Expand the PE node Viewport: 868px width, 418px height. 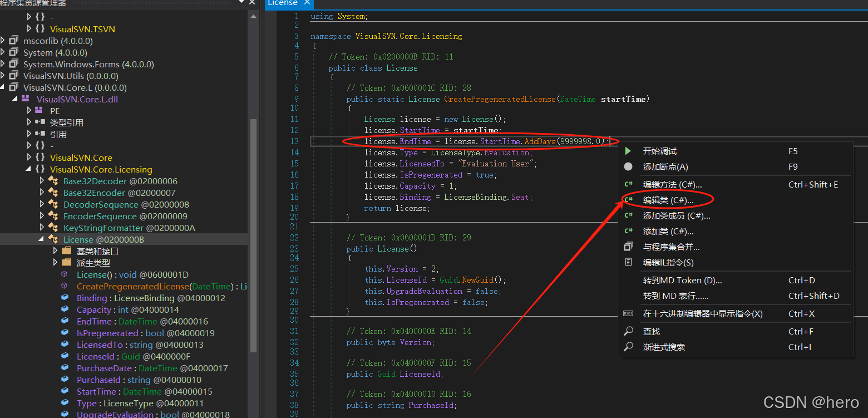[29, 110]
